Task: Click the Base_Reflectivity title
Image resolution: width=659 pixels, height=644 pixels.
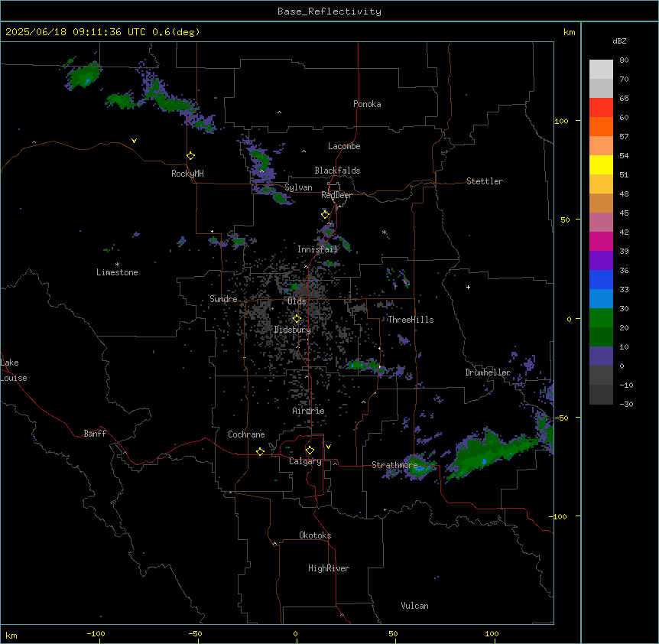Action: tap(329, 11)
